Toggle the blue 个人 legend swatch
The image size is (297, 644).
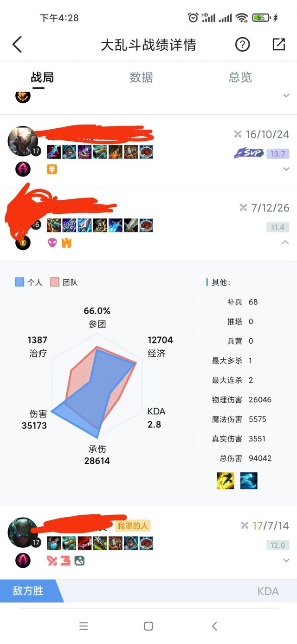click(x=19, y=282)
